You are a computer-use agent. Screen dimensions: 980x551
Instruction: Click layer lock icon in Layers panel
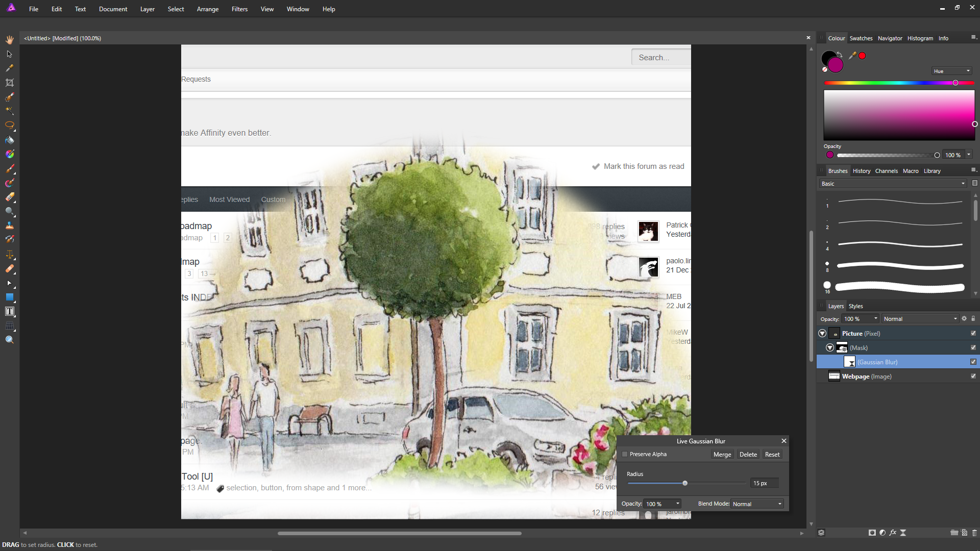pyautogui.click(x=973, y=318)
